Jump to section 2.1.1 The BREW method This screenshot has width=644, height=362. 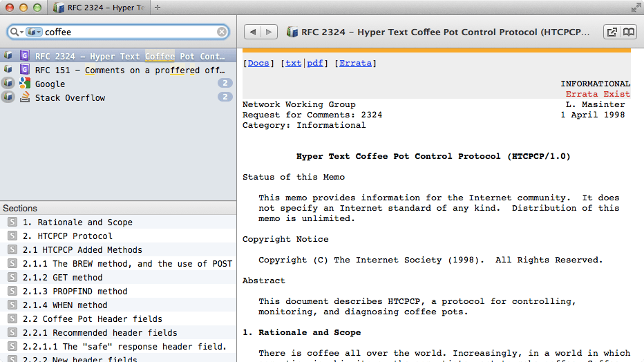click(x=118, y=263)
